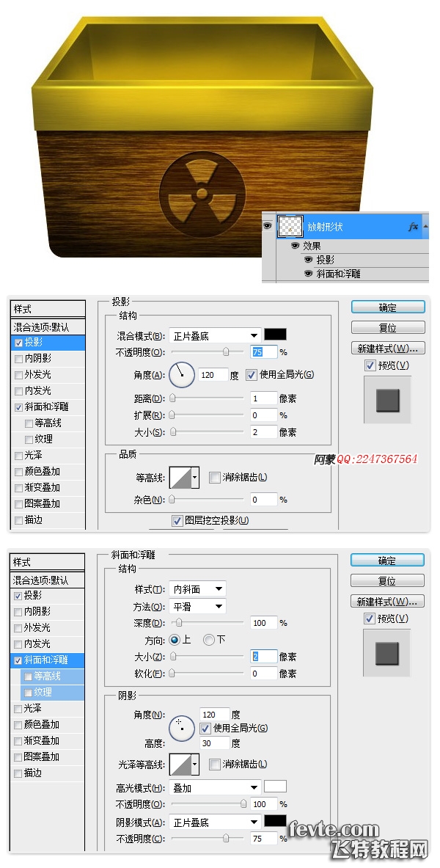This screenshot has width=440, height=868.
Task: Click the 距离 slider track
Action: (x=207, y=398)
